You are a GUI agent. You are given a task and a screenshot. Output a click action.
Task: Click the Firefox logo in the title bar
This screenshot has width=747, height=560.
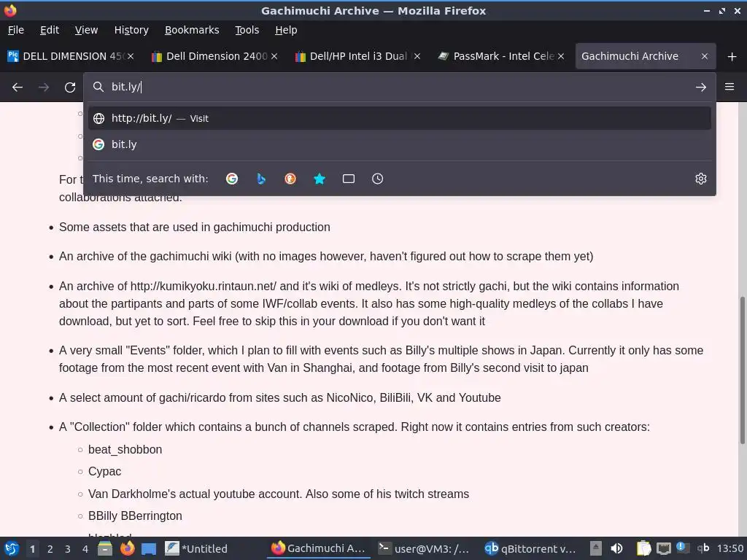[x=10, y=10]
